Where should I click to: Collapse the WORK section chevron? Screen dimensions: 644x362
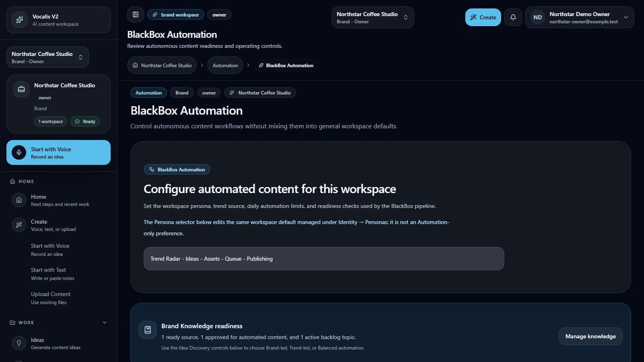coord(105,323)
